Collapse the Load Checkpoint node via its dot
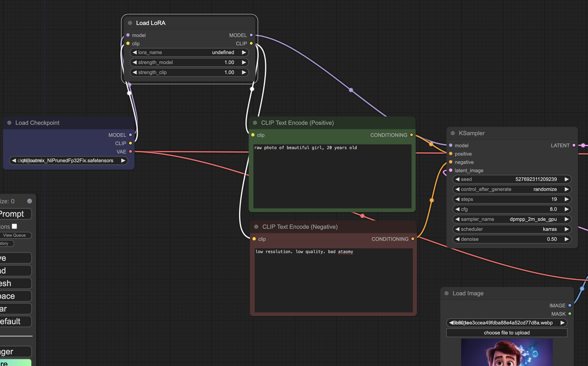Viewport: 588px width, 366px height. pos(9,123)
